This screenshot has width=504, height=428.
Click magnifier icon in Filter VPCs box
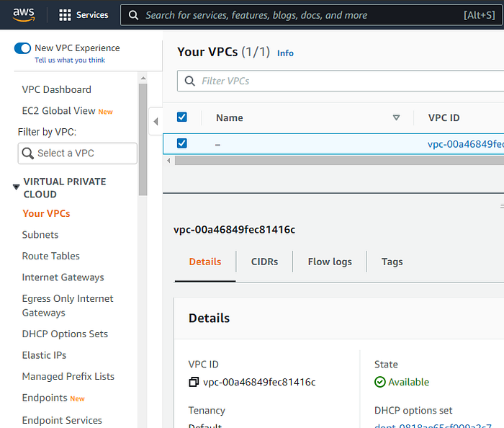pyautogui.click(x=189, y=81)
